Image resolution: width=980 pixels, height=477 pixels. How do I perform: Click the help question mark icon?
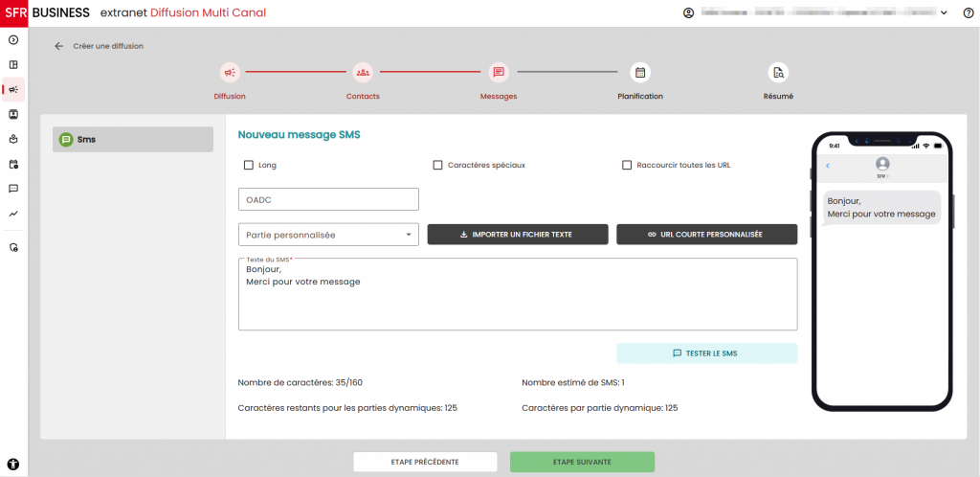pos(968,12)
